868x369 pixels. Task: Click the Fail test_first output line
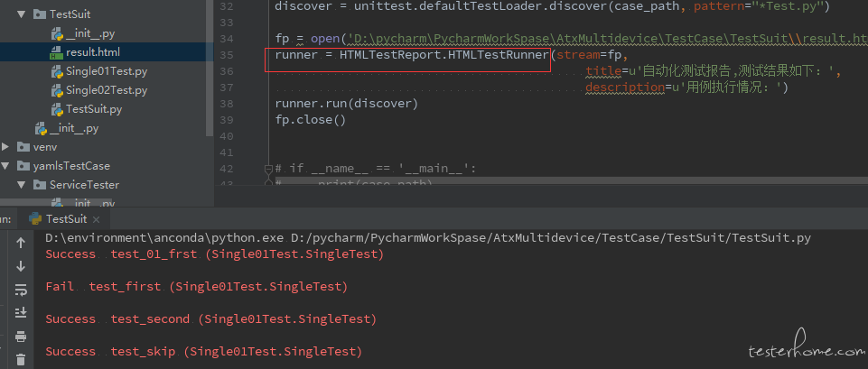coord(197,287)
